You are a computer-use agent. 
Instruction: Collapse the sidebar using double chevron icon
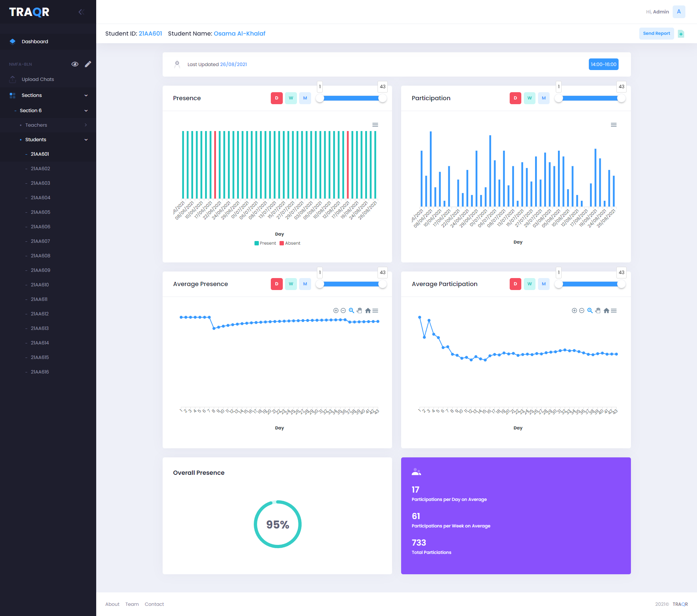[81, 12]
